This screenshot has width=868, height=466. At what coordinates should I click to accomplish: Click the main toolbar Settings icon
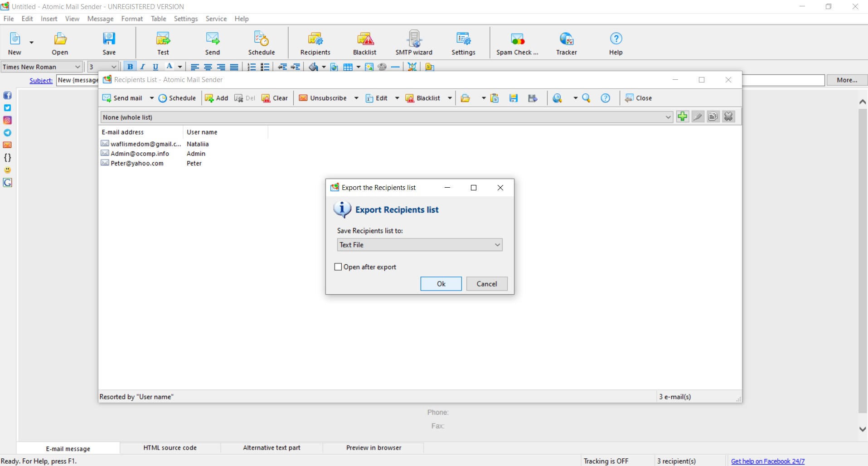(x=463, y=44)
